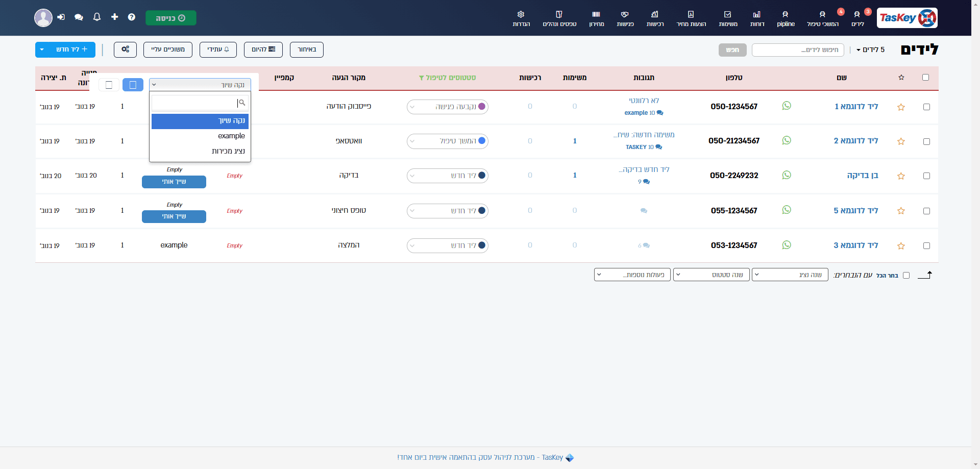Click the TasKey logo

tap(907, 18)
